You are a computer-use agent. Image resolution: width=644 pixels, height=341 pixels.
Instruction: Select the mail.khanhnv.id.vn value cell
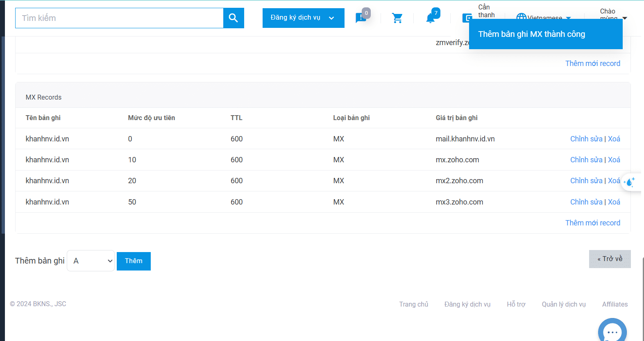pos(465,139)
